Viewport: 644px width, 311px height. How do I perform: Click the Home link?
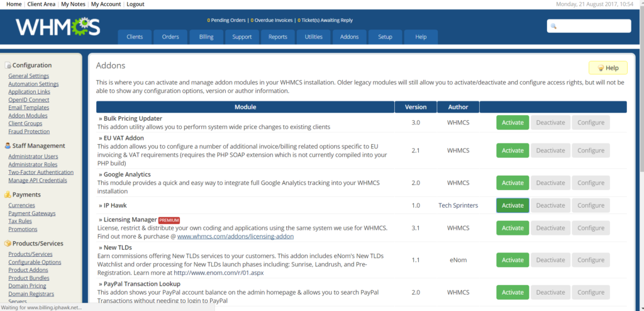14,4
